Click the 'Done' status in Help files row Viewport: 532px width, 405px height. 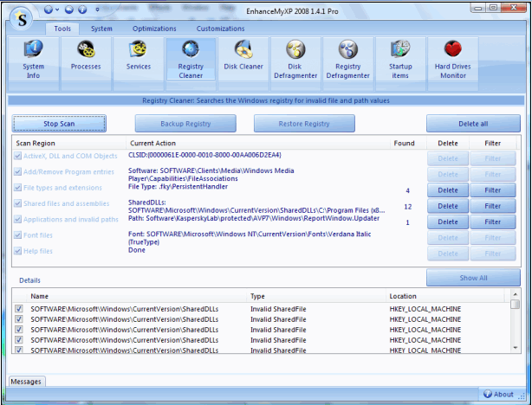137,250
